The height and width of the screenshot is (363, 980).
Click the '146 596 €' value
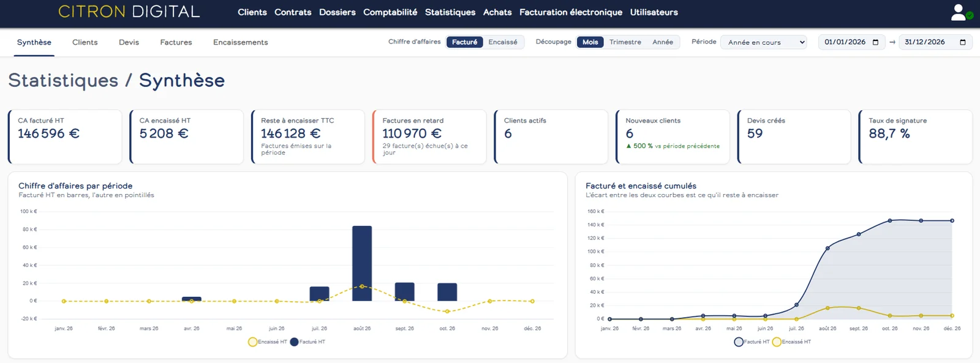(x=48, y=133)
